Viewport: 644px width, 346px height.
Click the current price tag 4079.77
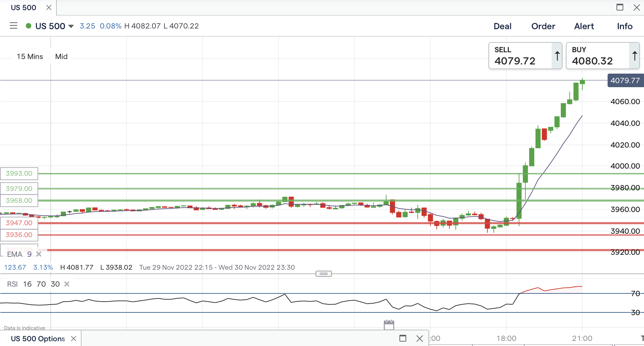625,81
